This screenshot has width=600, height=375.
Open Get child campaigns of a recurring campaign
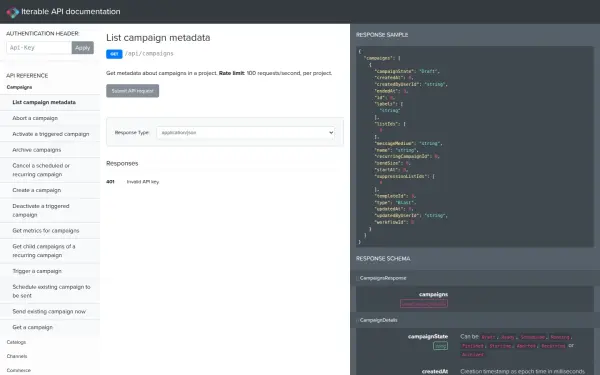coord(50,251)
